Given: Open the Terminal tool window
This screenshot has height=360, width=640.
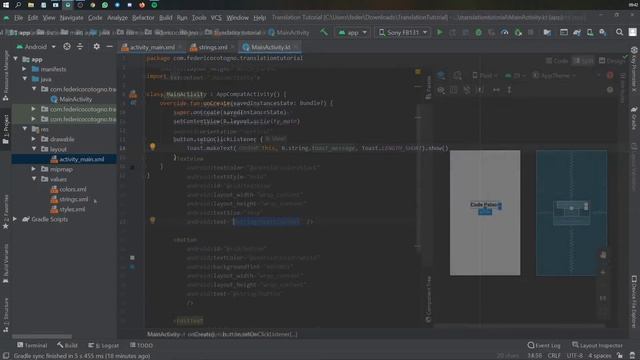Looking at the screenshot, I should click(x=32, y=345).
